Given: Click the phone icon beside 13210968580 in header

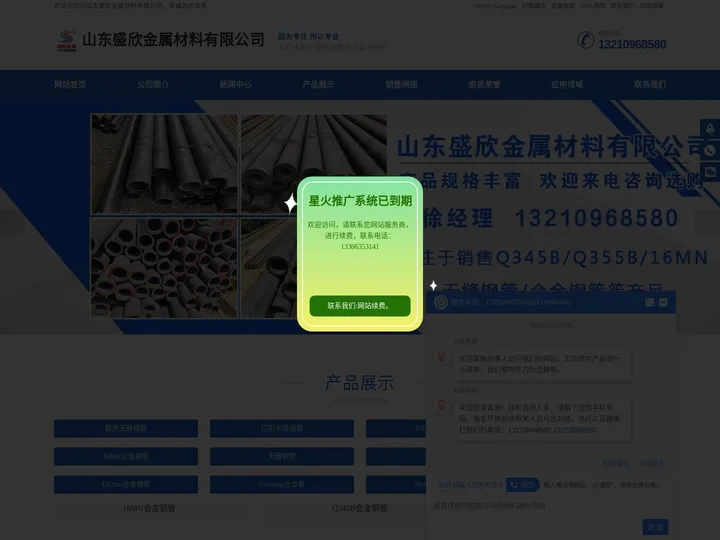Looking at the screenshot, I should tap(585, 40).
